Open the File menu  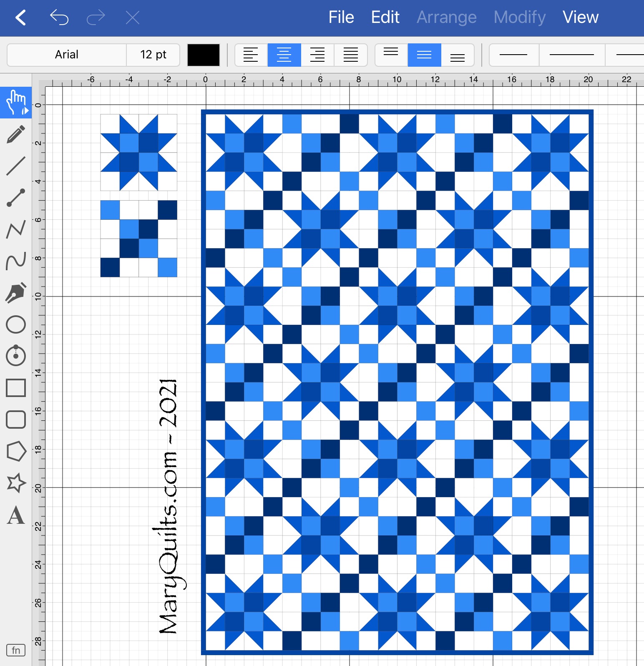tap(341, 18)
